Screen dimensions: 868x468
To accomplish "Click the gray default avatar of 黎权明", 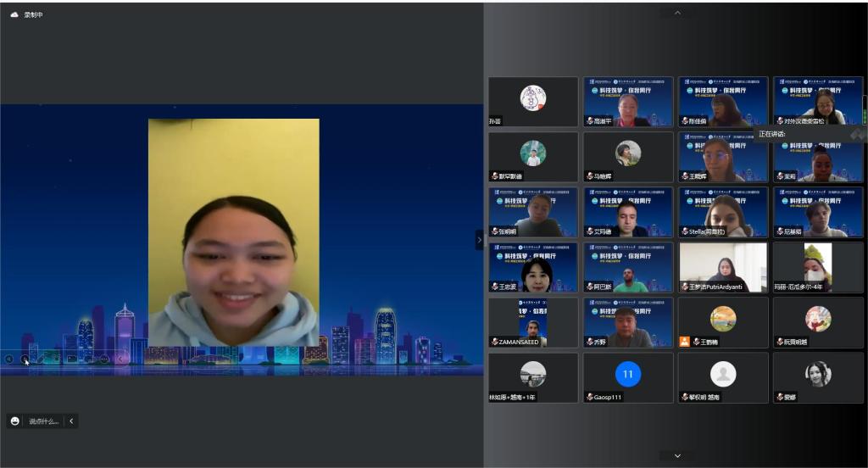I will coord(723,373).
